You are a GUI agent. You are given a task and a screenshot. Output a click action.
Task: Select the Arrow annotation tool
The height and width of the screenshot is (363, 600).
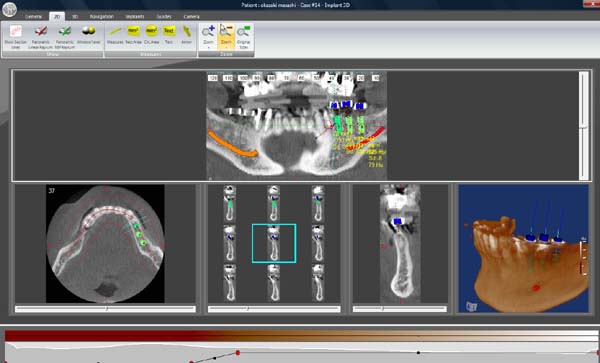click(x=186, y=34)
